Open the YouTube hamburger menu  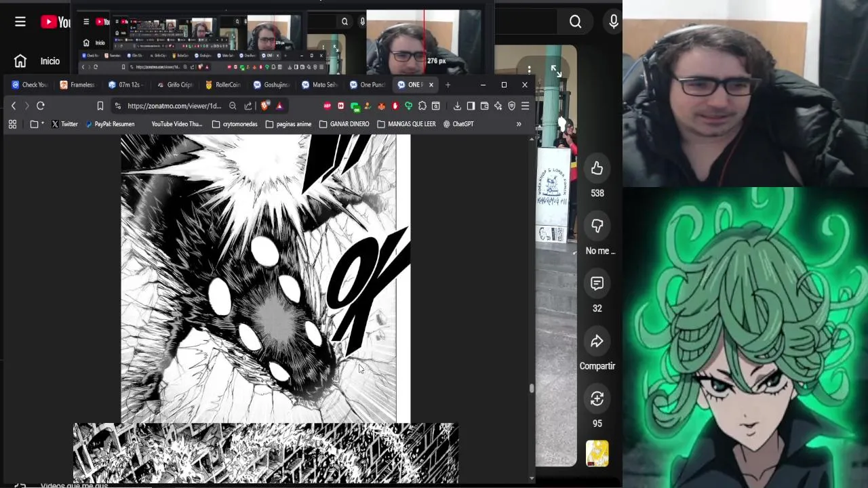pos(20,22)
